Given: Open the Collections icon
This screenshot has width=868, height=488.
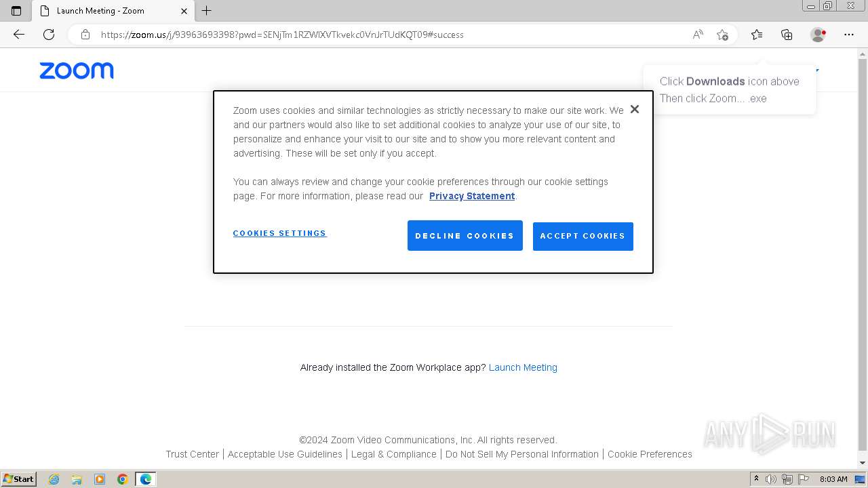Looking at the screenshot, I should [787, 35].
